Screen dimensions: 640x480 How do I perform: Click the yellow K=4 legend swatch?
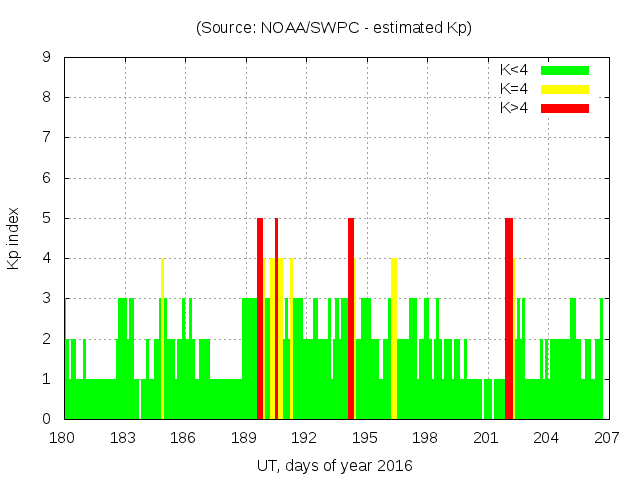(x=565, y=89)
